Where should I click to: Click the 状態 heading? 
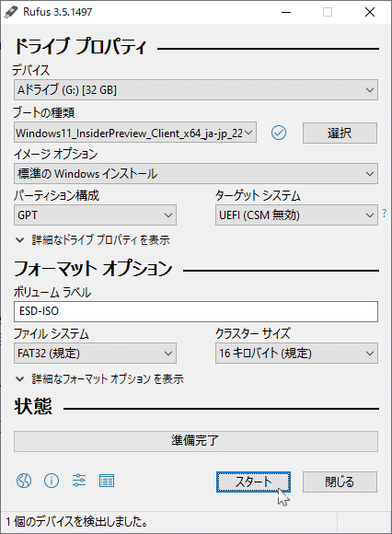pos(33,406)
